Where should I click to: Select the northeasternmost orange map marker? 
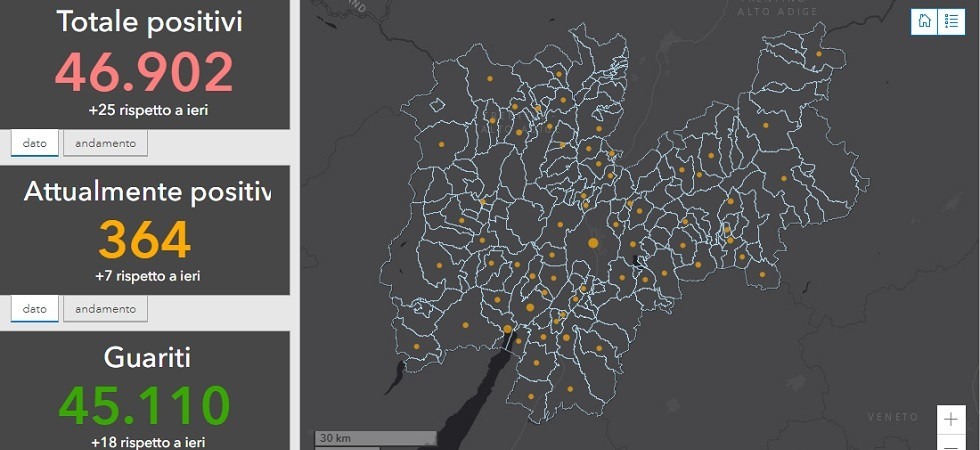(x=819, y=54)
